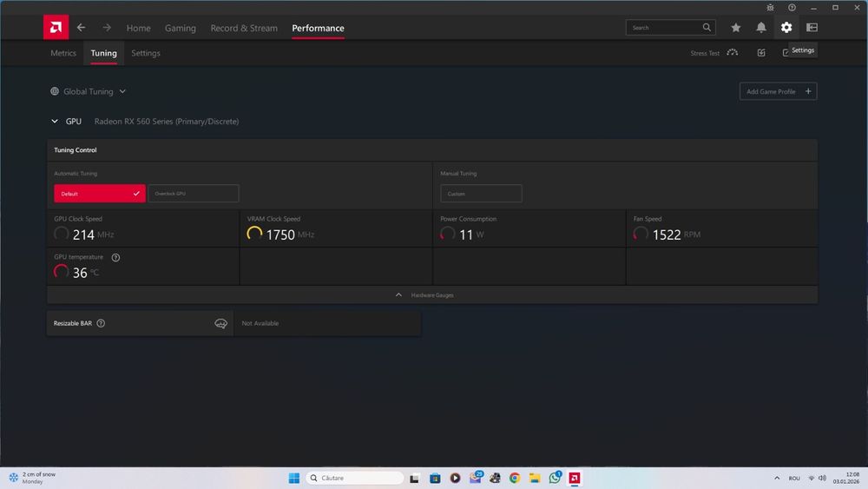Click the globe icon beside Global Tuning
Screen dimensions: 868x489
point(55,91)
